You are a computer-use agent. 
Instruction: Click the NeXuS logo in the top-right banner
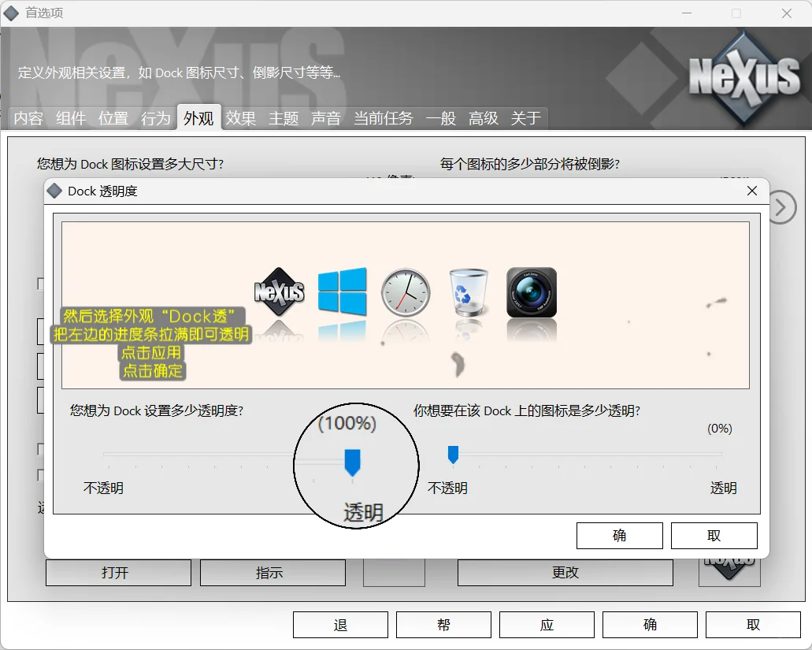point(743,72)
